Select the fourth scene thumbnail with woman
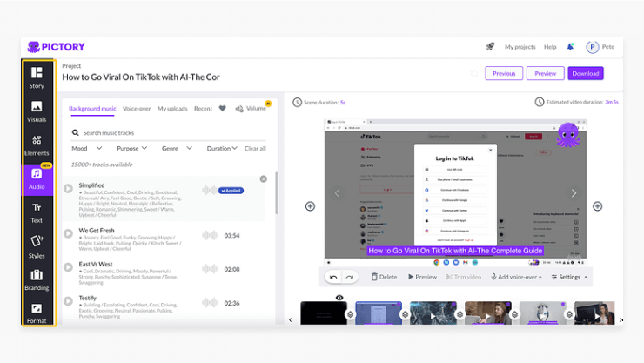The width and height of the screenshot is (644, 363). click(x=488, y=313)
